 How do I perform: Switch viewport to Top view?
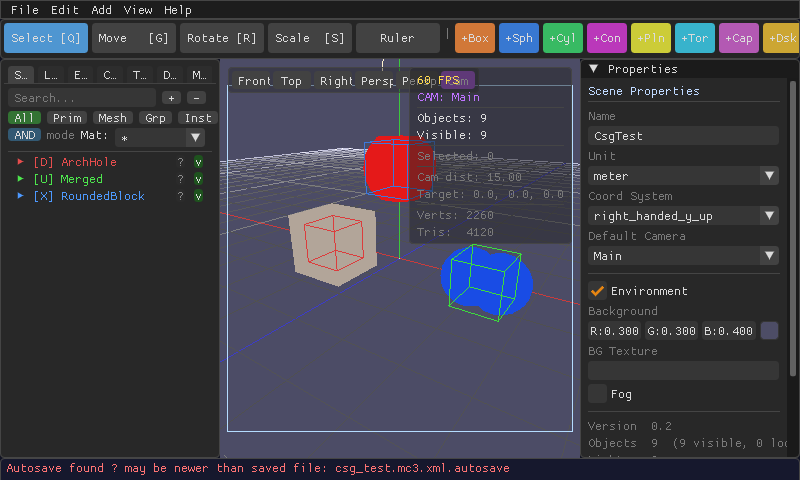pos(291,81)
